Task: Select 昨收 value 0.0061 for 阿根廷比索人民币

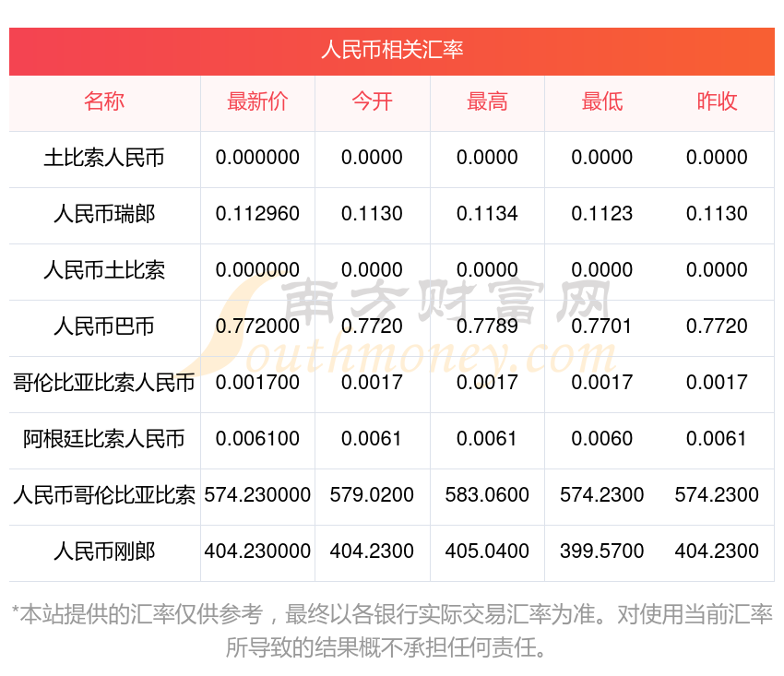Action: coord(717,439)
